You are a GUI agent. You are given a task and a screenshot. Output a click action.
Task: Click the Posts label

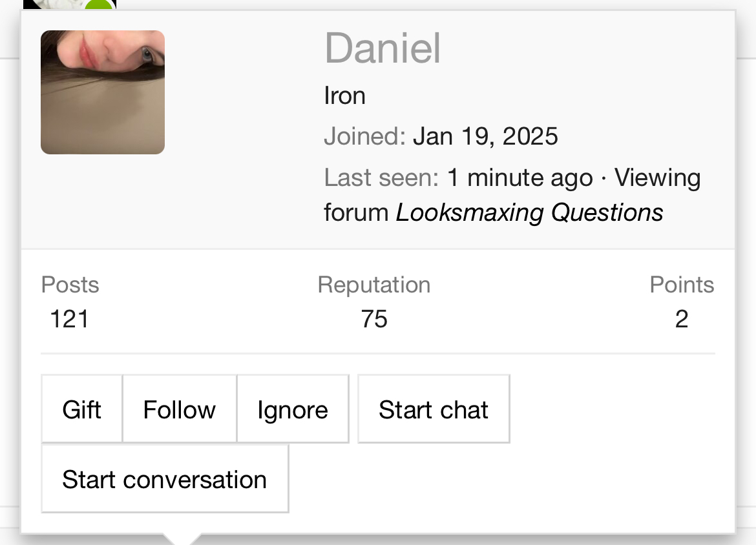70,284
